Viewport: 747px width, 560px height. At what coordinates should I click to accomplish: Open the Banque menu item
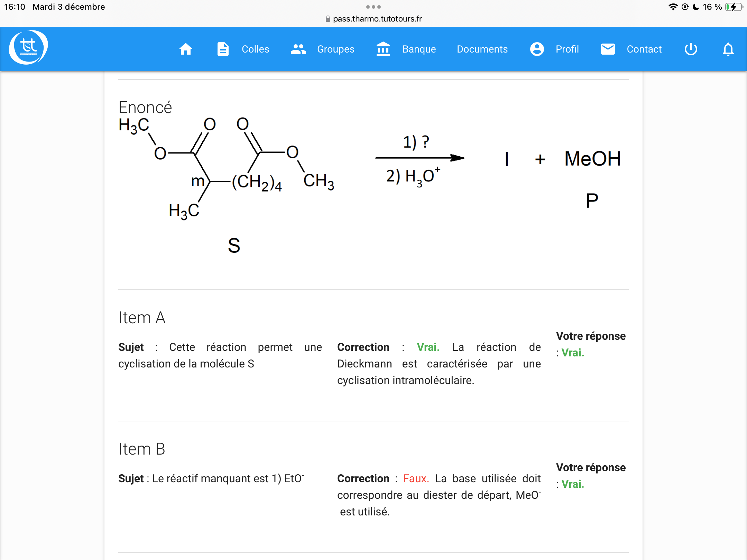pos(419,49)
